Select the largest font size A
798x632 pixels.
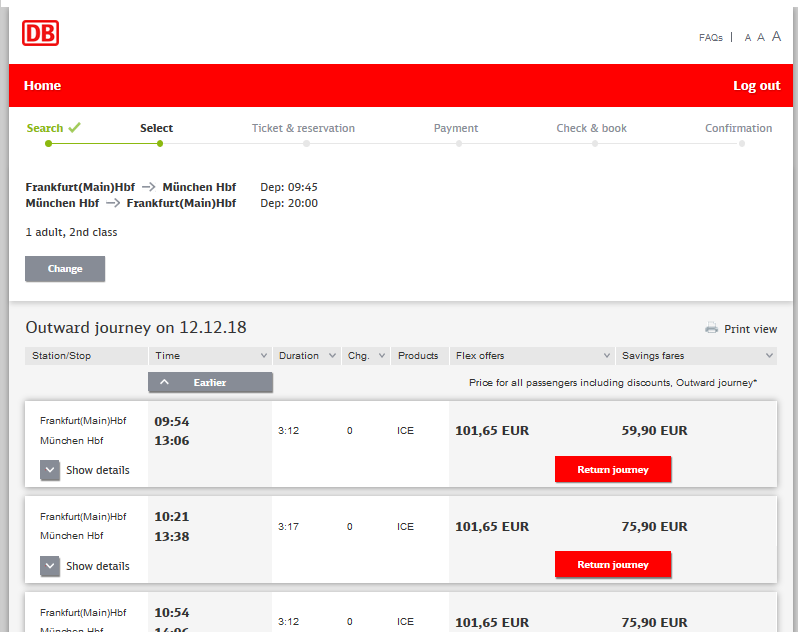[x=776, y=36]
